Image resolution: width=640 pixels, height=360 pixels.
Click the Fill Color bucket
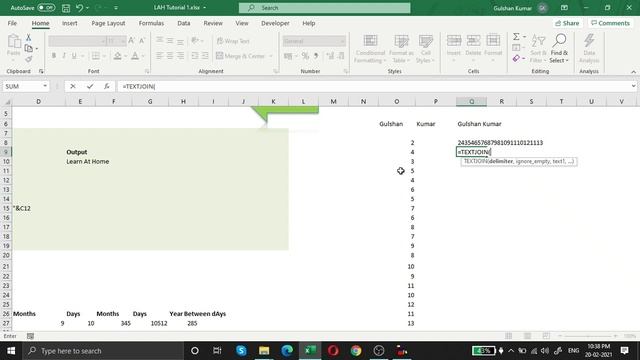118,56
